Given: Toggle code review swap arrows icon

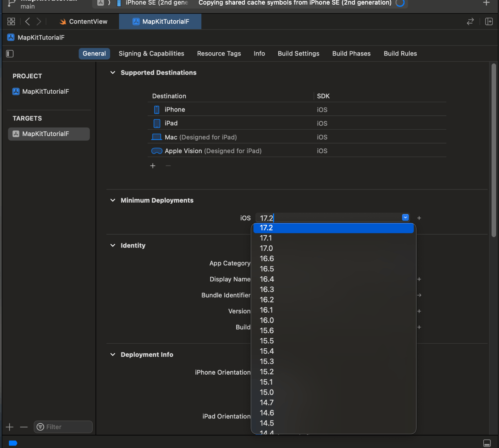Looking at the screenshot, I should (470, 21).
